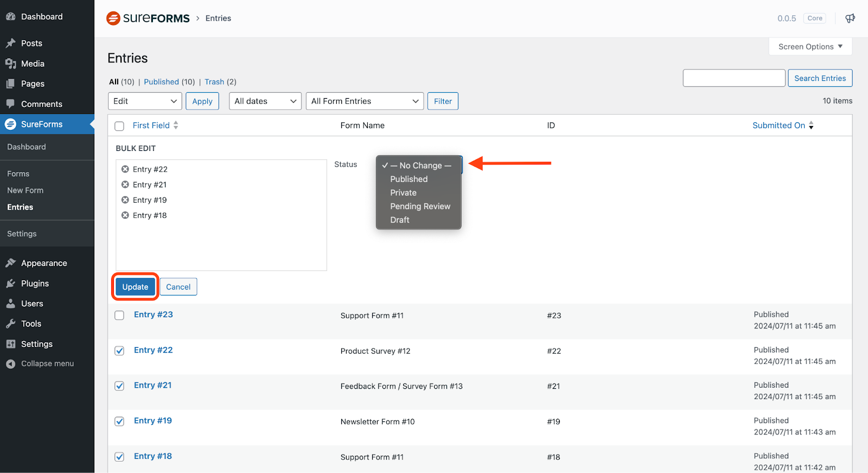The image size is (868, 473).
Task: Click the Dashboard gauge icon in sidebar
Action: 10,17
